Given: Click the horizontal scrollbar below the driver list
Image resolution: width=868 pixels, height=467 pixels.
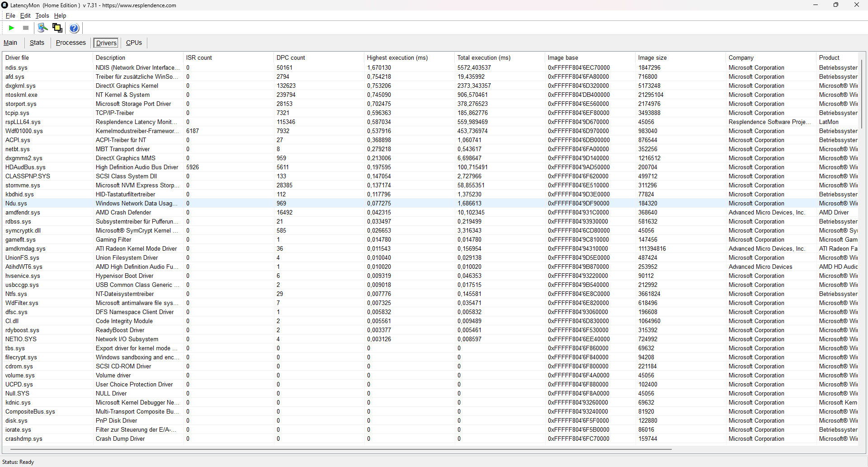Looking at the screenshot, I should [x=341, y=449].
